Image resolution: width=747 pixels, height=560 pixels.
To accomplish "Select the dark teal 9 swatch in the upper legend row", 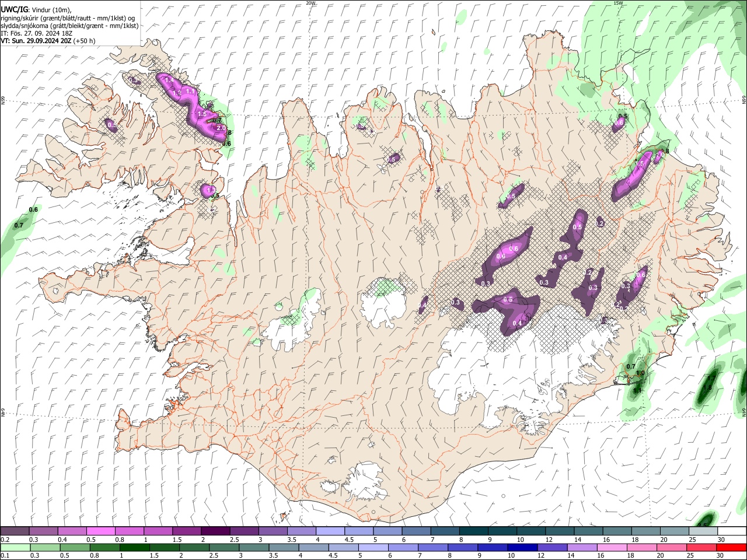I will pos(501,531).
